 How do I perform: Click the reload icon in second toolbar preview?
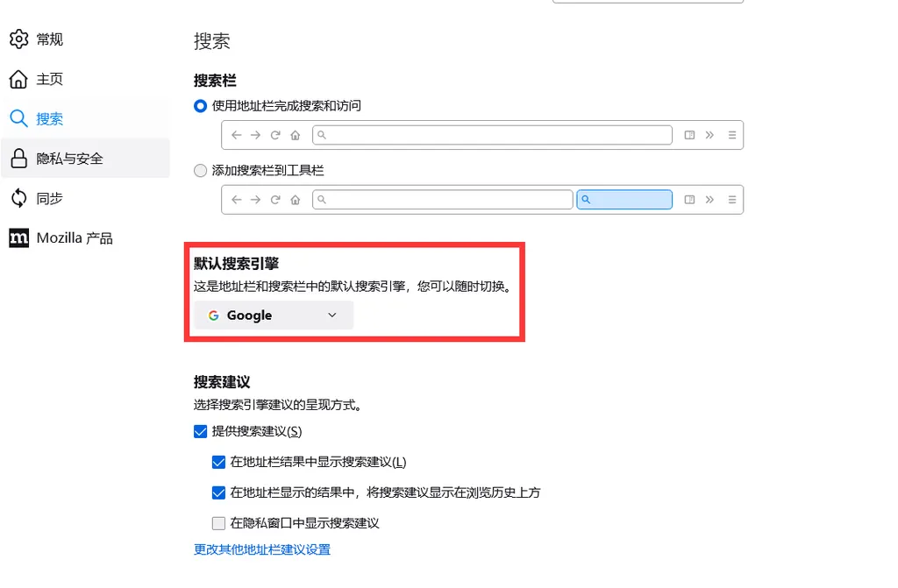click(x=275, y=200)
